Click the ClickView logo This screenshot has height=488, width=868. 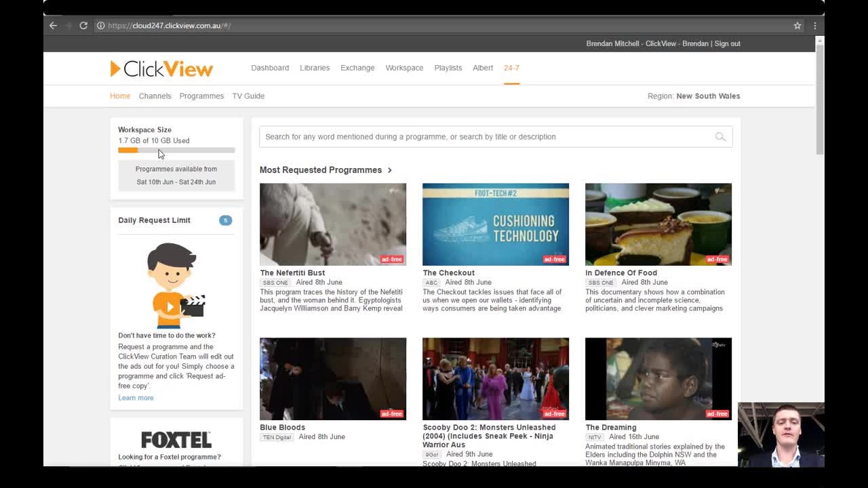pyautogui.click(x=161, y=68)
